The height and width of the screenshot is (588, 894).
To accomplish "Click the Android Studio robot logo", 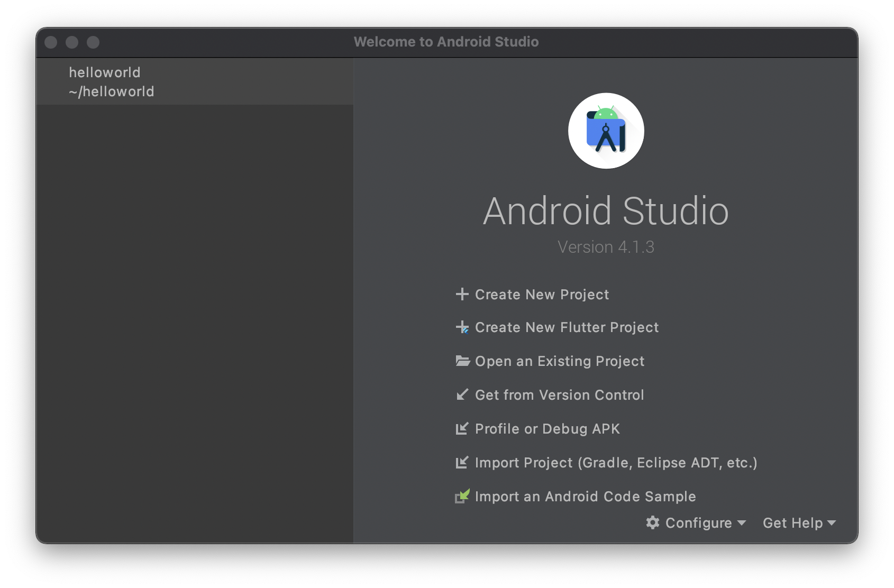I will tap(606, 131).
